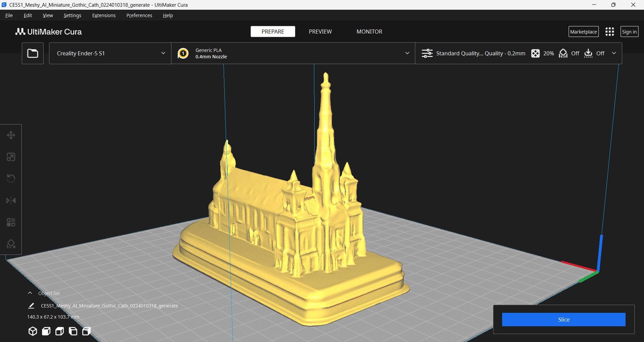Open a file with the folder icon
644x342 pixels.
33,53
